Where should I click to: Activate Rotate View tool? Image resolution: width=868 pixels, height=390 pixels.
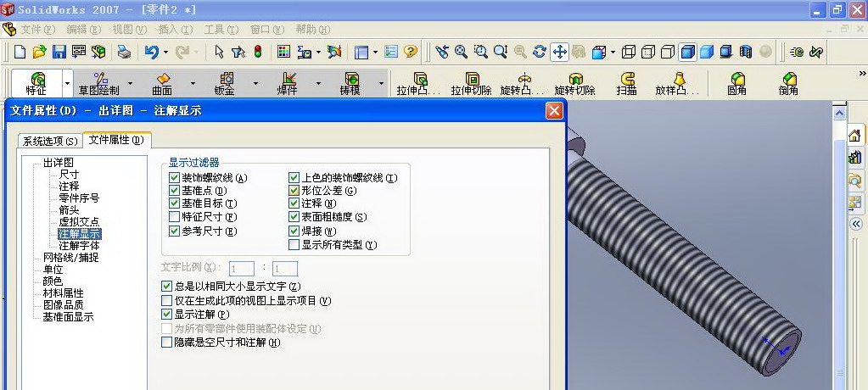tap(539, 52)
